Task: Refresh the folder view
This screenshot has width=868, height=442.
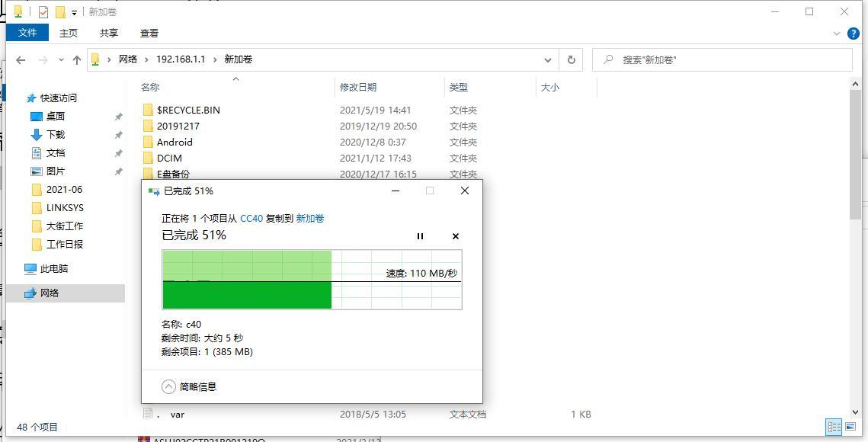Action: point(572,59)
